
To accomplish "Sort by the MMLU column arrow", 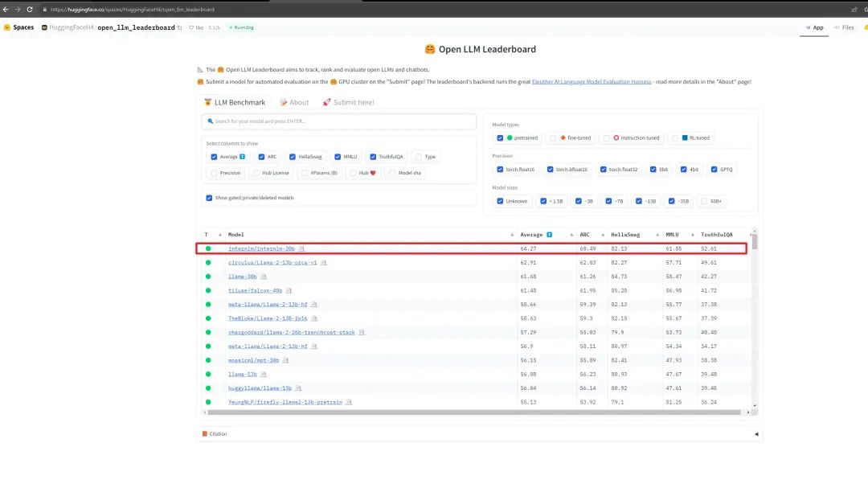I will click(x=693, y=235).
